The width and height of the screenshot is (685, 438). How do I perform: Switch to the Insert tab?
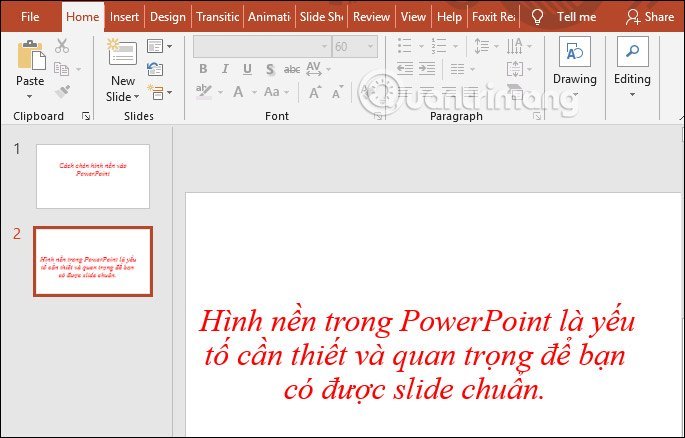[124, 17]
